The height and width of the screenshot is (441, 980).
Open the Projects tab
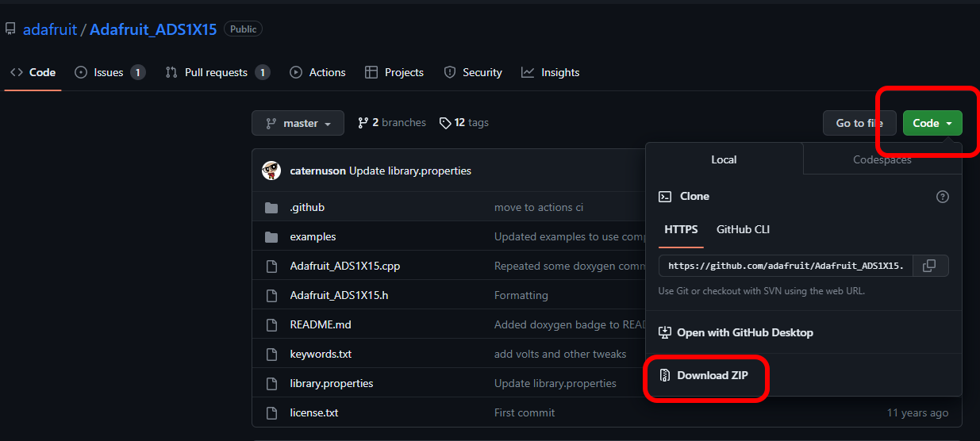[x=394, y=72]
